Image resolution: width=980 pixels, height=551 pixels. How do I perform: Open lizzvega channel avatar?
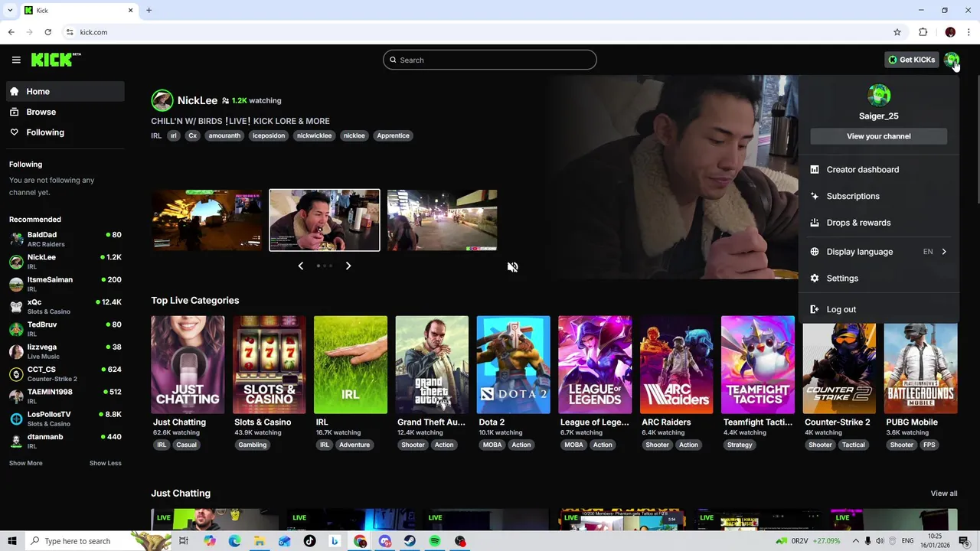point(16,352)
